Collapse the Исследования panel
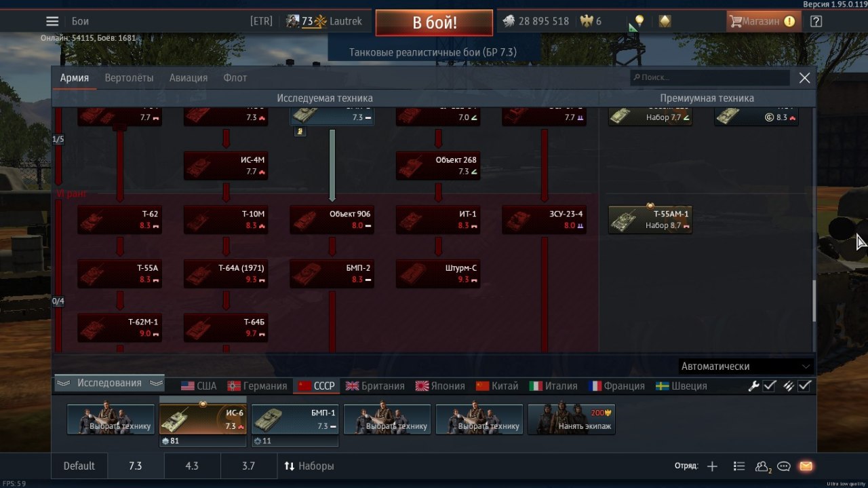The height and width of the screenshot is (488, 868). [x=109, y=383]
